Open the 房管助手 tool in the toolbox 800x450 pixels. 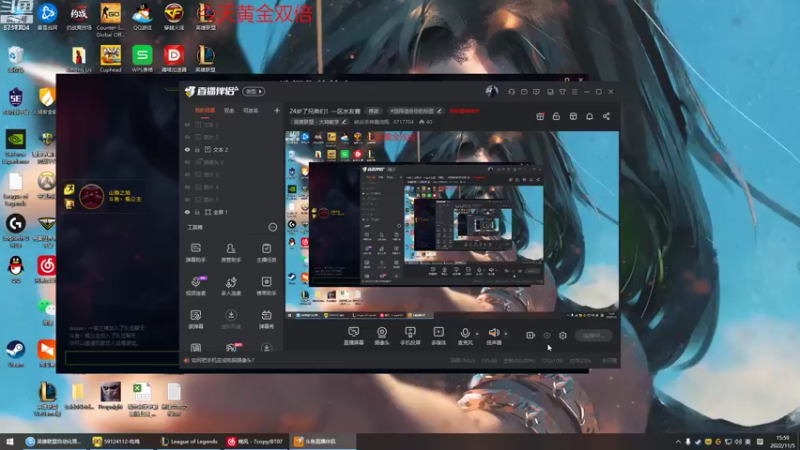(231, 253)
